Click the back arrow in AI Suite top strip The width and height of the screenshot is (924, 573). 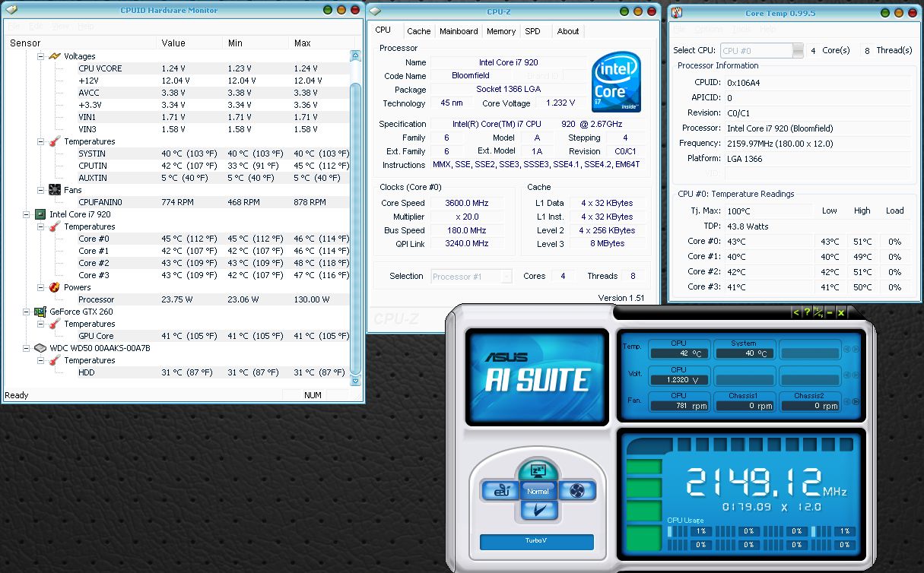coord(796,312)
